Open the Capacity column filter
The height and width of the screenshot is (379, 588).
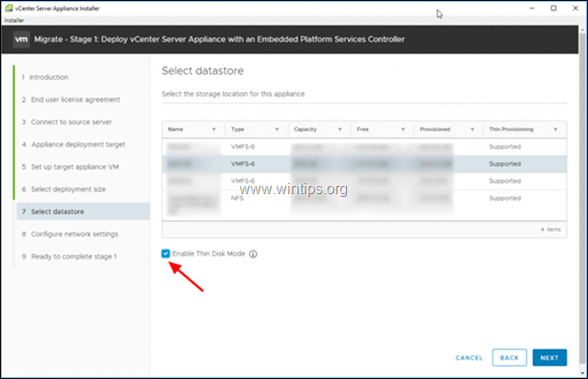[340, 130]
